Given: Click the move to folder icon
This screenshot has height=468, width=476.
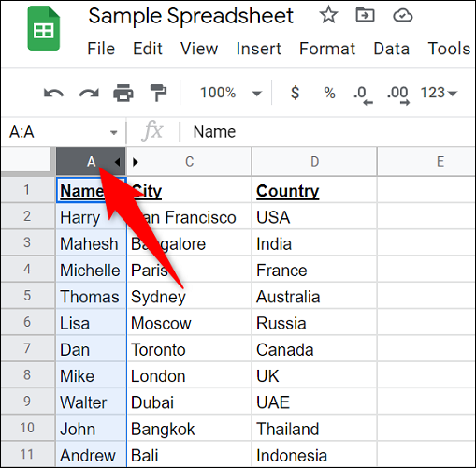Looking at the screenshot, I should click(365, 15).
